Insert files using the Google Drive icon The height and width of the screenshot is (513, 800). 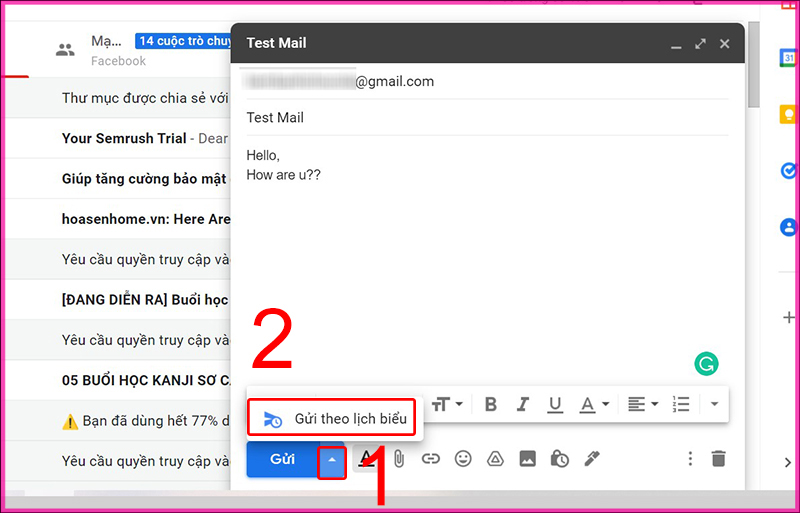495,459
